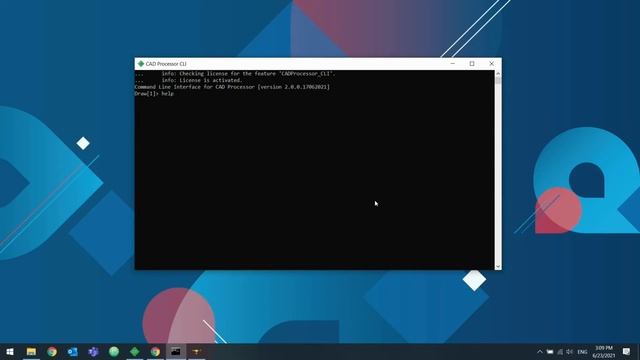Launch Microsoft Teams from the taskbar
Viewport: 640px width, 360px height.
point(93,351)
